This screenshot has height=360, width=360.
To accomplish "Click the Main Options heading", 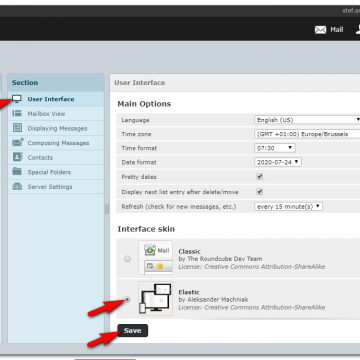I will (x=144, y=104).
